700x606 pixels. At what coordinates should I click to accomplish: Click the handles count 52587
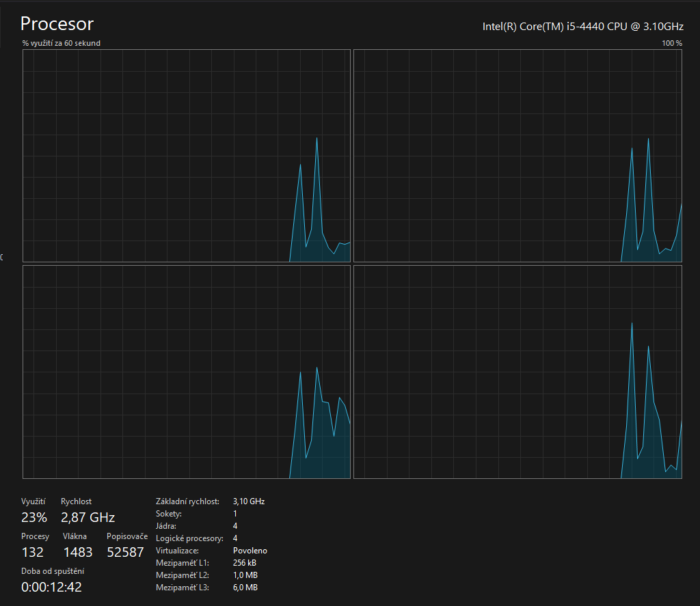click(126, 552)
